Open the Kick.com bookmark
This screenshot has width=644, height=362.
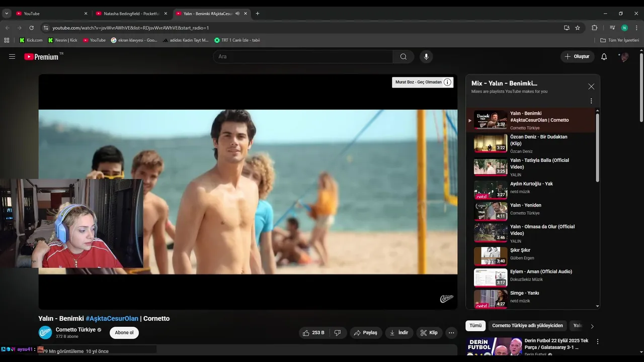pos(31,40)
